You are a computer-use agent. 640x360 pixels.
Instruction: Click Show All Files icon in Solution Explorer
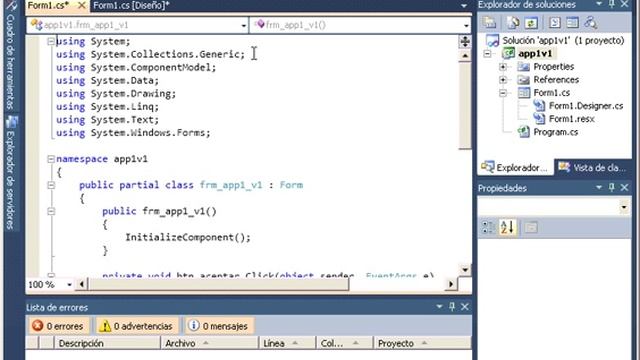513,22
